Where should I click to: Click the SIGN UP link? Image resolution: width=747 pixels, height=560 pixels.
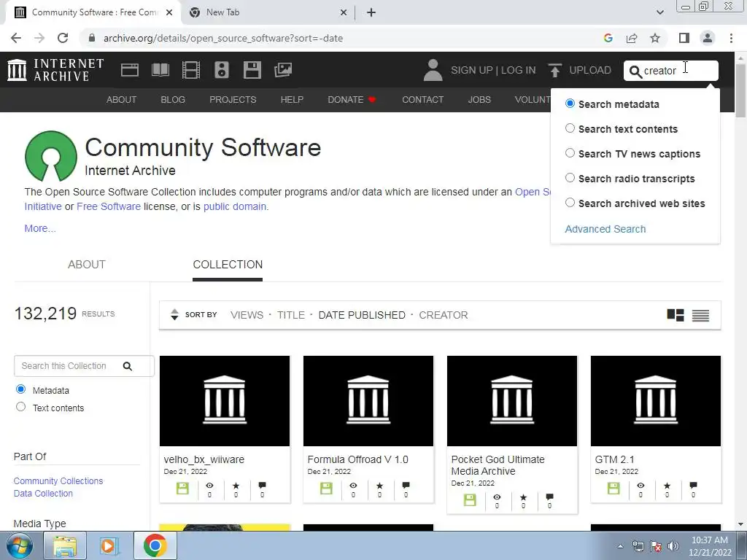pyautogui.click(x=472, y=70)
